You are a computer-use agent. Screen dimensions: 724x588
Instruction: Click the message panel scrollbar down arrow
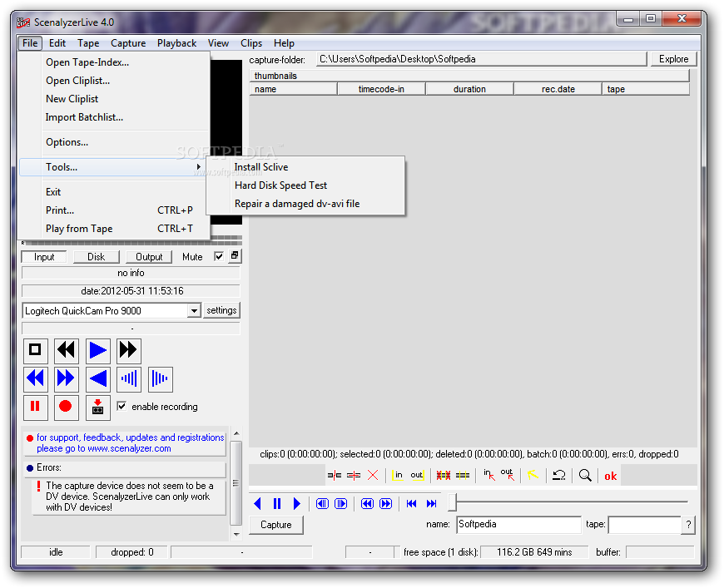pos(236,535)
